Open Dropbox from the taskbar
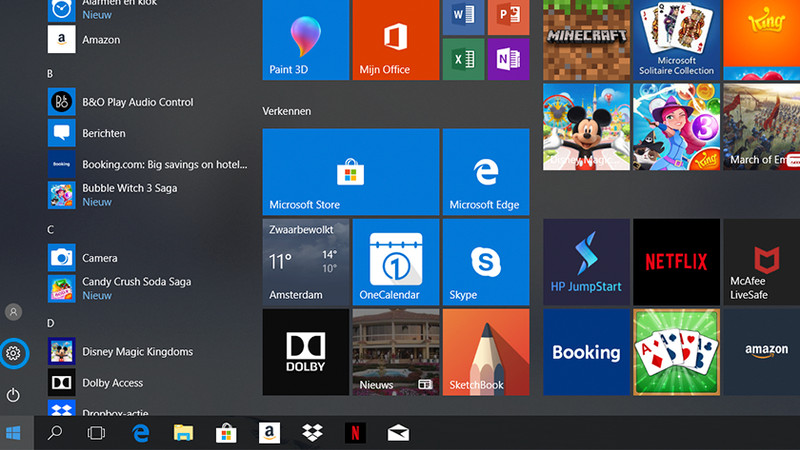 tap(312, 433)
